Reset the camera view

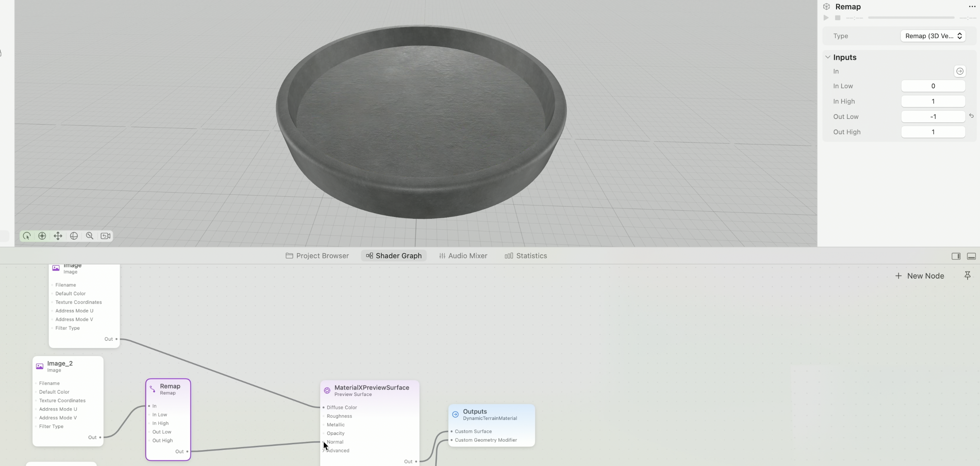point(105,236)
